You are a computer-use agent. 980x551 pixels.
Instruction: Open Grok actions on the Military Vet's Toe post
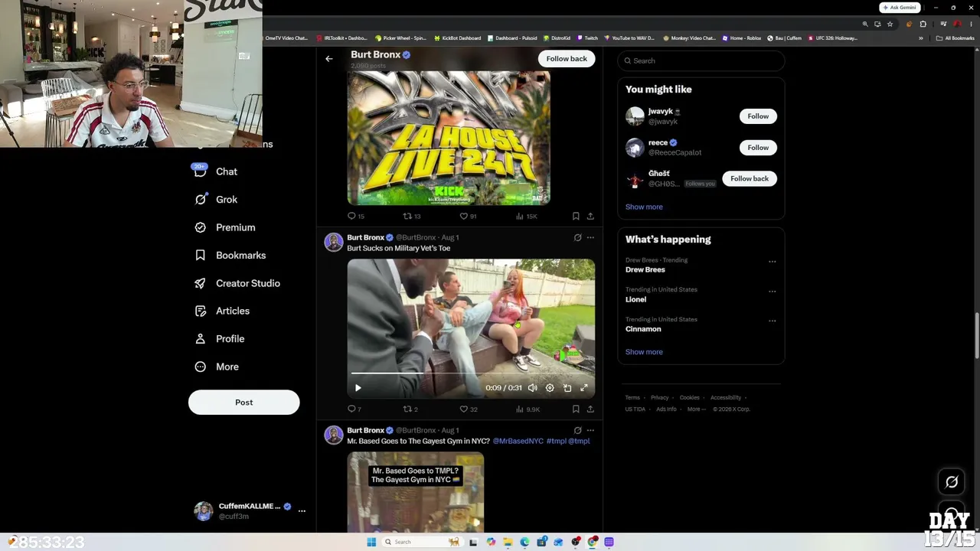pyautogui.click(x=578, y=238)
